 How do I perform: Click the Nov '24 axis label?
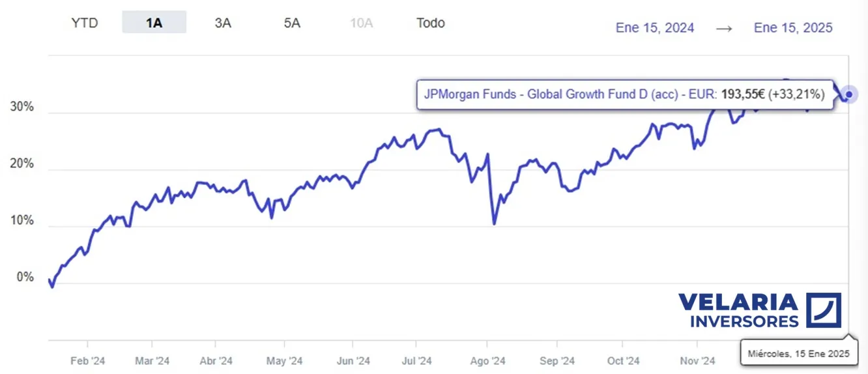[x=697, y=361]
